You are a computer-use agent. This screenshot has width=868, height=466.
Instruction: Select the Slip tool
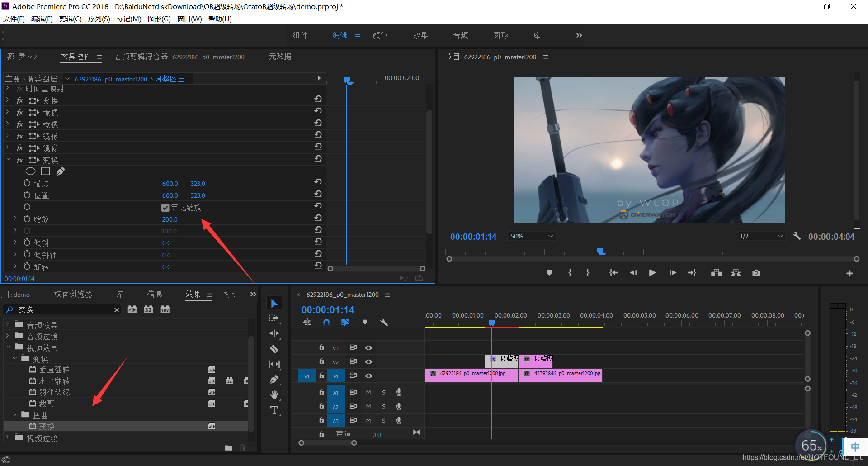click(x=274, y=364)
